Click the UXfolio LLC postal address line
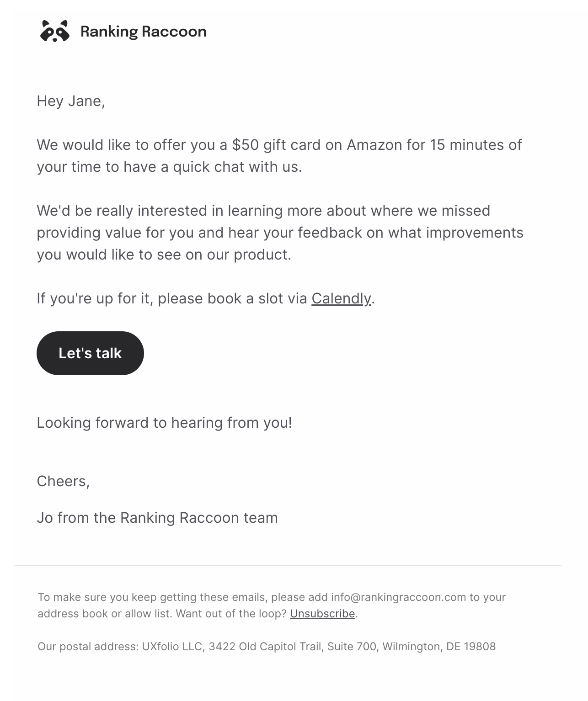 click(x=267, y=647)
